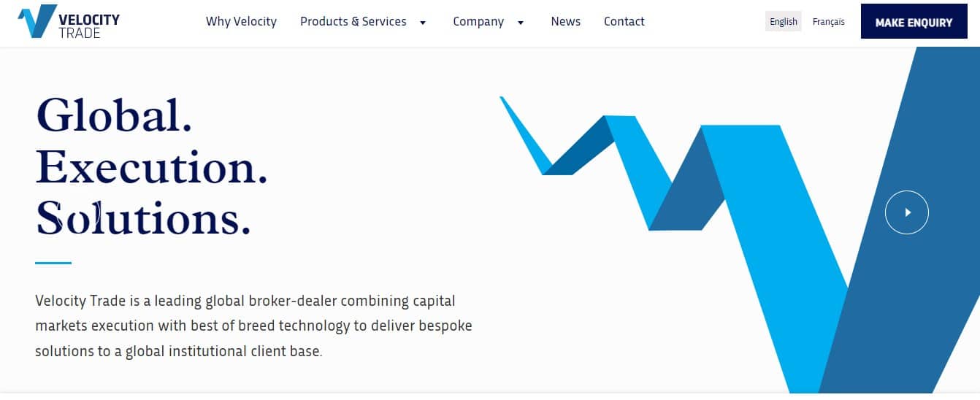Click the "Execution." headline word
Image resolution: width=980 pixels, height=400 pixels.
coord(151,166)
